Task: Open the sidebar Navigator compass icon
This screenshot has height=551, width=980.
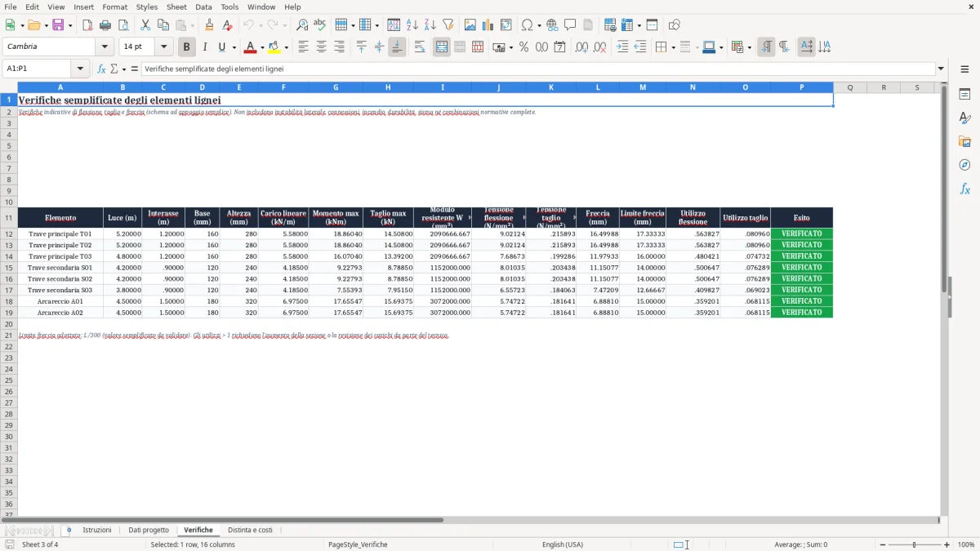Action: tap(964, 165)
